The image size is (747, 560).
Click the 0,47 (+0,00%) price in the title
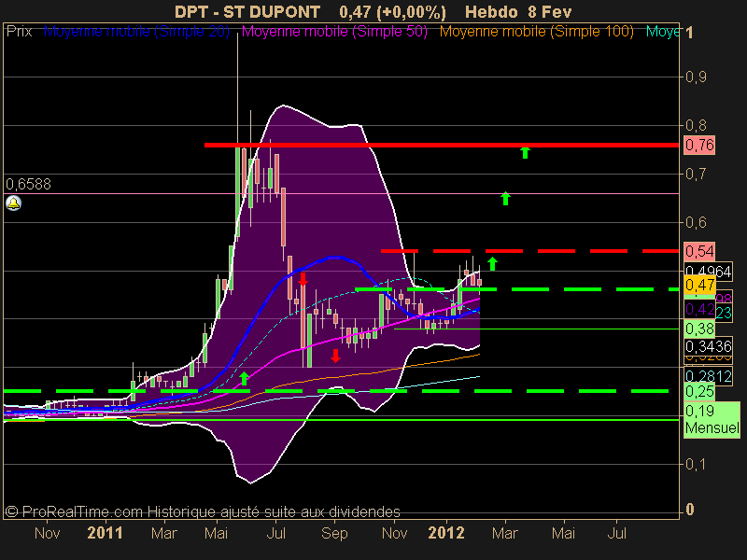tap(392, 12)
